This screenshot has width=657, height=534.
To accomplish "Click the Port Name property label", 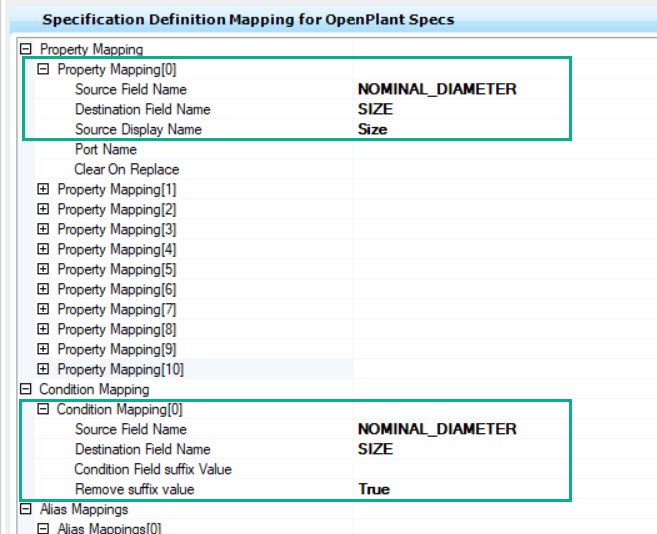I will pyautogui.click(x=106, y=149).
